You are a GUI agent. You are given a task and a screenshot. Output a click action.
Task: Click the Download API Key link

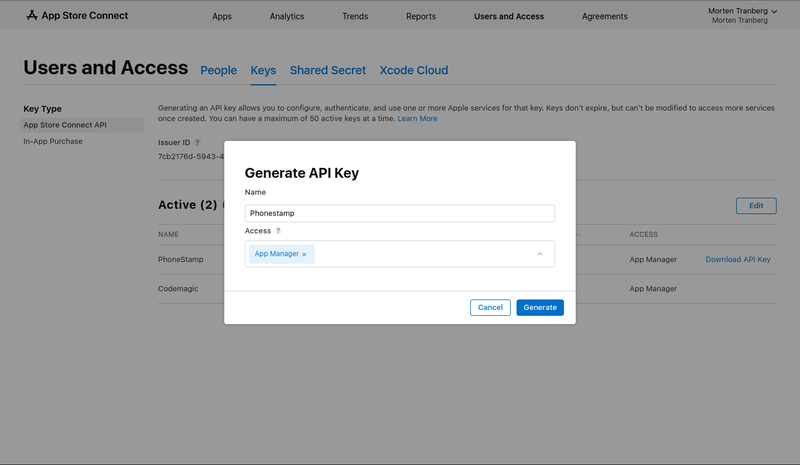click(x=738, y=259)
